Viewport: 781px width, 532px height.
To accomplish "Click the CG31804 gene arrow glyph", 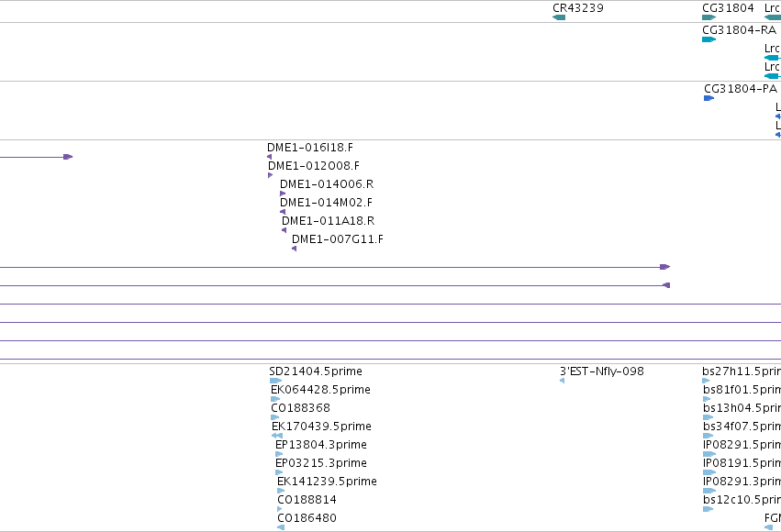I will (x=708, y=17).
